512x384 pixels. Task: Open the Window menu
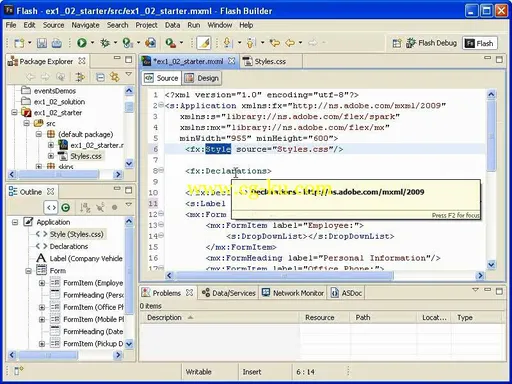(220, 25)
